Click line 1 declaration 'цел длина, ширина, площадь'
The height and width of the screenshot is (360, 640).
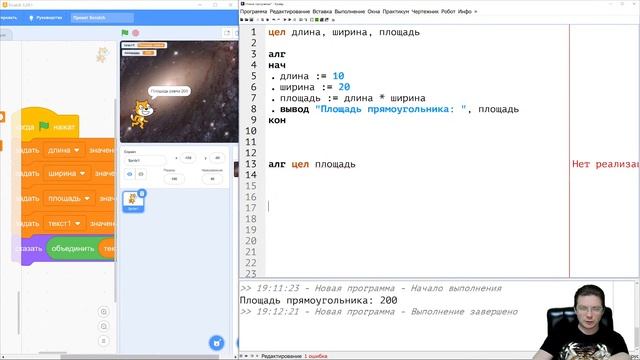344,32
